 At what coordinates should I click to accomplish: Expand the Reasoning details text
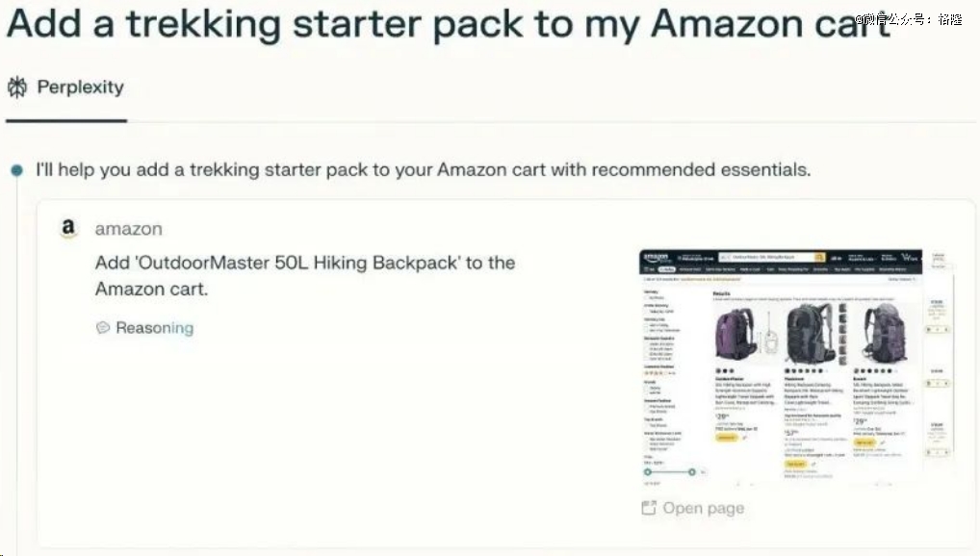(154, 327)
